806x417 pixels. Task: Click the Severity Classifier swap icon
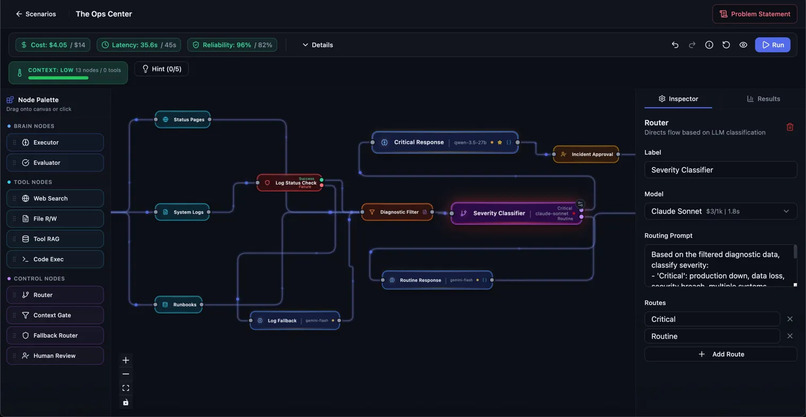coord(580,204)
